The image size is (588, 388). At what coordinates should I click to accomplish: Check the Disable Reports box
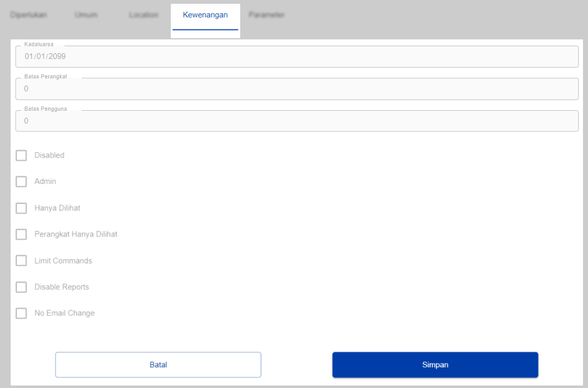pyautogui.click(x=21, y=287)
